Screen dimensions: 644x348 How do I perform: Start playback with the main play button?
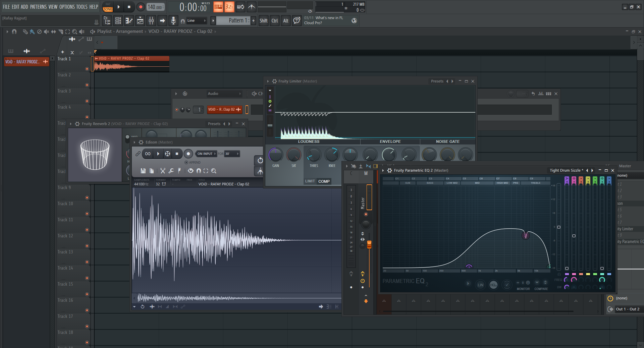click(118, 7)
